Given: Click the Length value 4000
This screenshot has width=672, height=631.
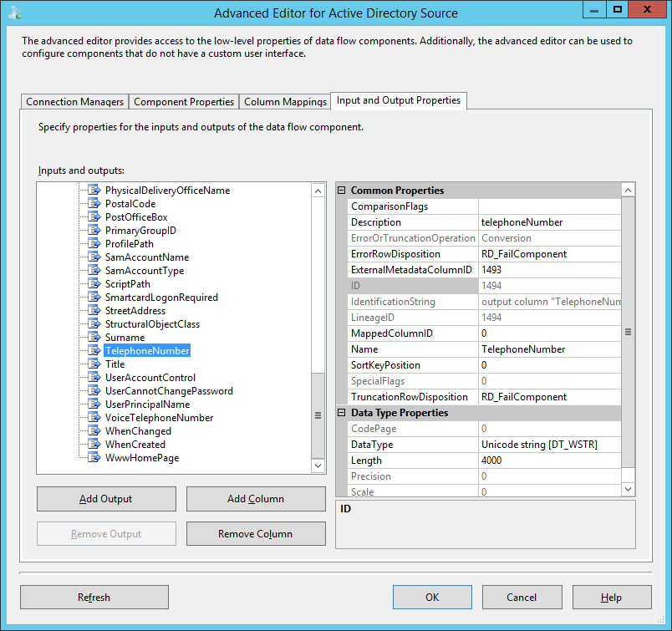Looking at the screenshot, I should pos(549,461).
